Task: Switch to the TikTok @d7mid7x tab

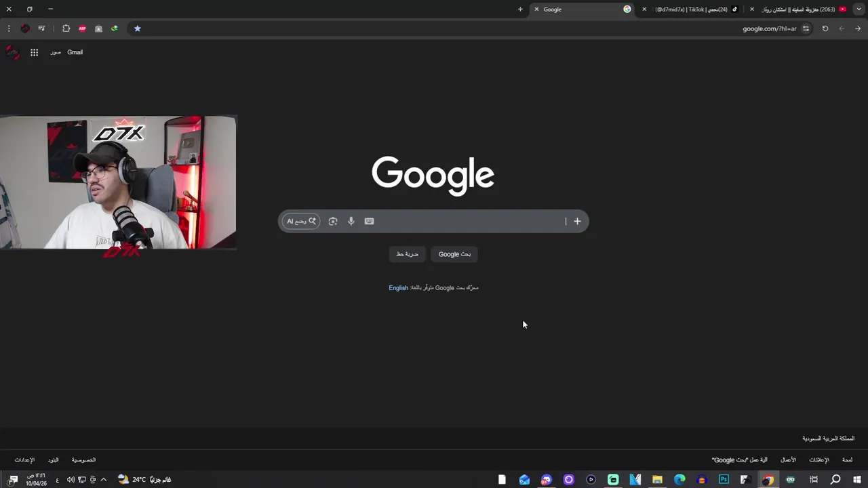Action: (x=690, y=9)
